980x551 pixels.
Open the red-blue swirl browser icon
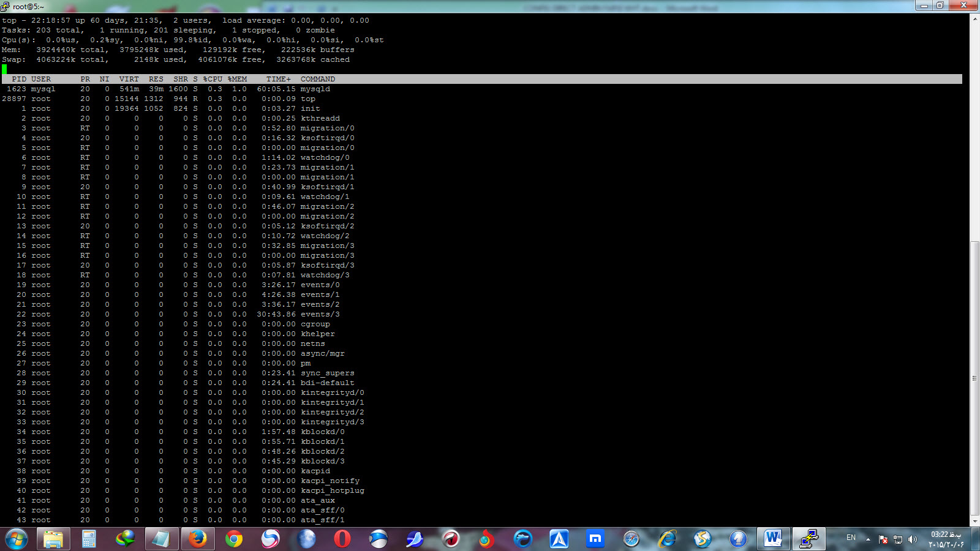[269, 539]
